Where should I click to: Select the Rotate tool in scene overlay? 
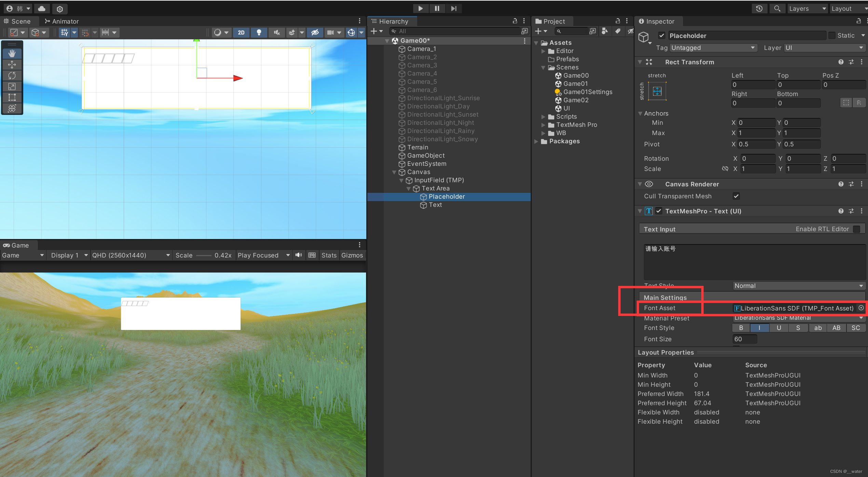(12, 75)
